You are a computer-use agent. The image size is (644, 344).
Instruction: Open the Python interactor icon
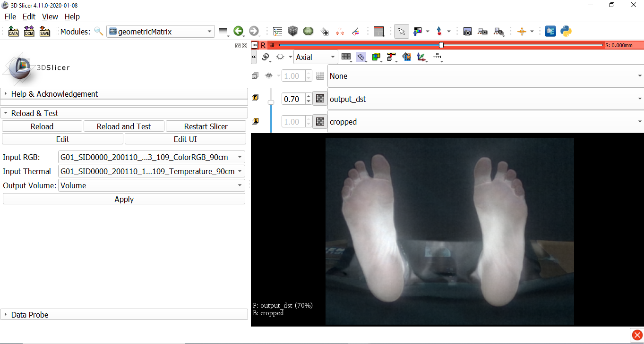[x=566, y=32]
